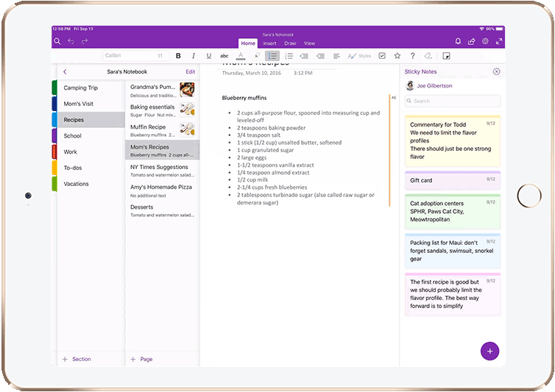Open the Calibri font name dropdown
This screenshot has height=392, width=555.
tap(125, 56)
